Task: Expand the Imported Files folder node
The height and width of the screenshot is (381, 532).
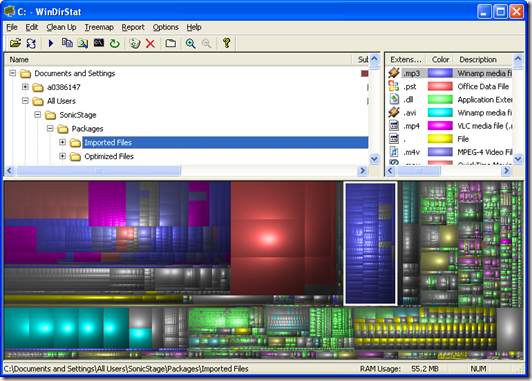Action: tap(62, 142)
